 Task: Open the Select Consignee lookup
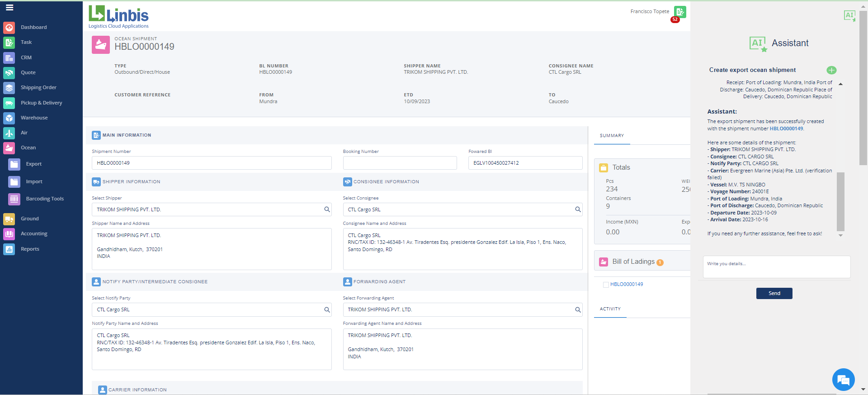click(578, 209)
